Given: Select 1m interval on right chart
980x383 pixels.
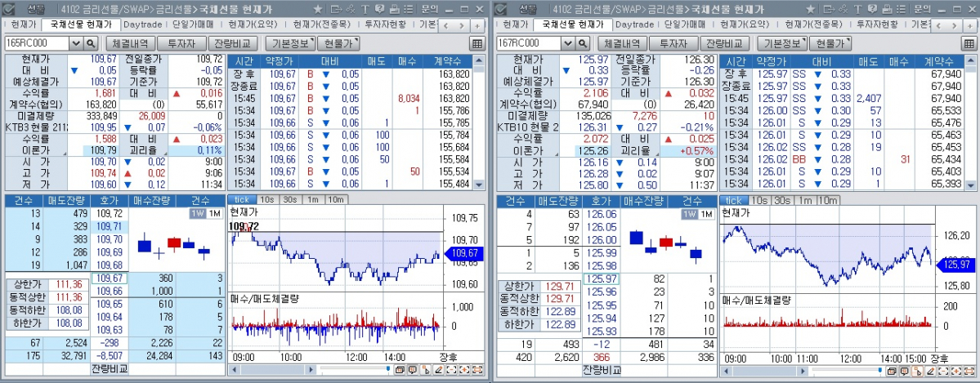Looking at the screenshot, I should (x=804, y=200).
